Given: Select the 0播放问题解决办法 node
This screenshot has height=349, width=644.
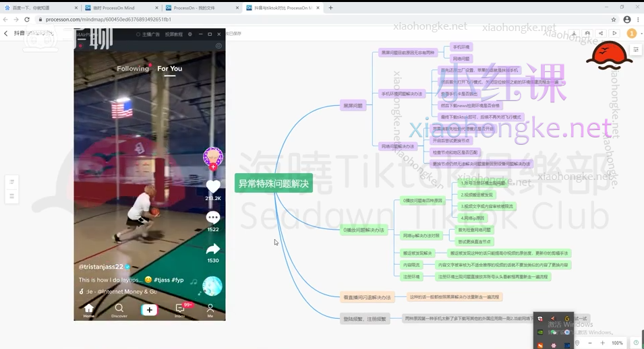Looking at the screenshot, I should [x=363, y=230].
